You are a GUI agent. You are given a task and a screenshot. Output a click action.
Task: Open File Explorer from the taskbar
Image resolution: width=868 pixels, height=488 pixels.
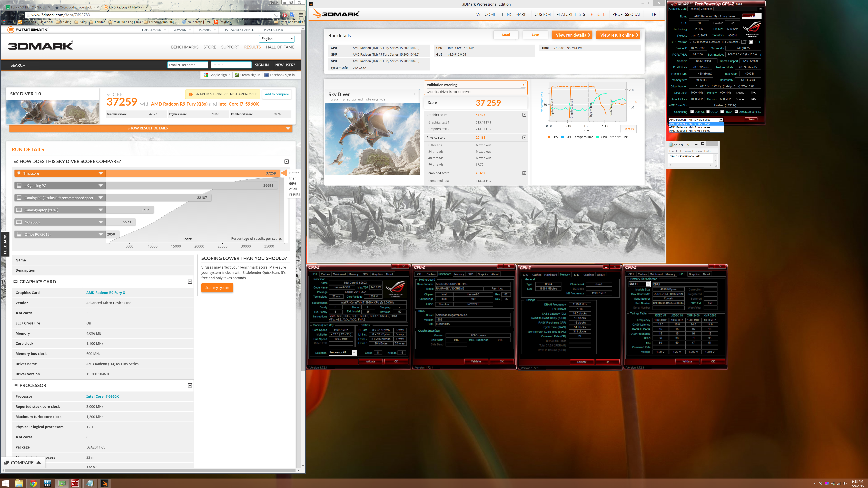(19, 483)
